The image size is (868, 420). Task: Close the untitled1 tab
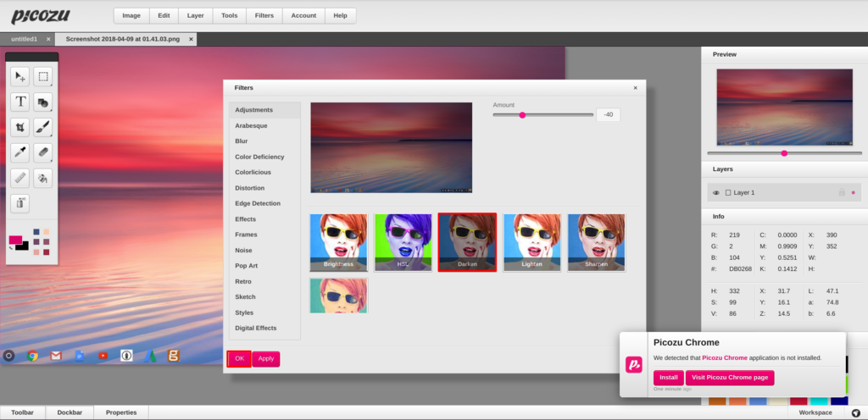(x=48, y=39)
